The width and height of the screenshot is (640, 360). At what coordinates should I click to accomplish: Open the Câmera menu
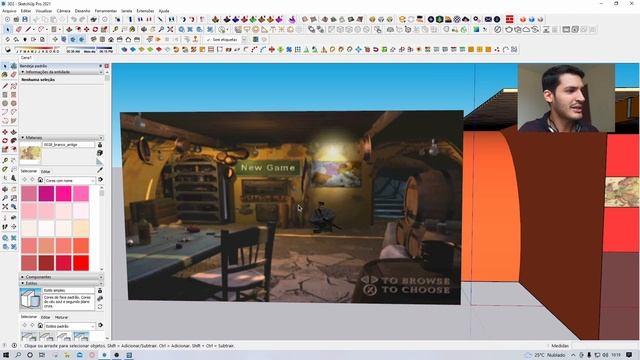coord(63,11)
